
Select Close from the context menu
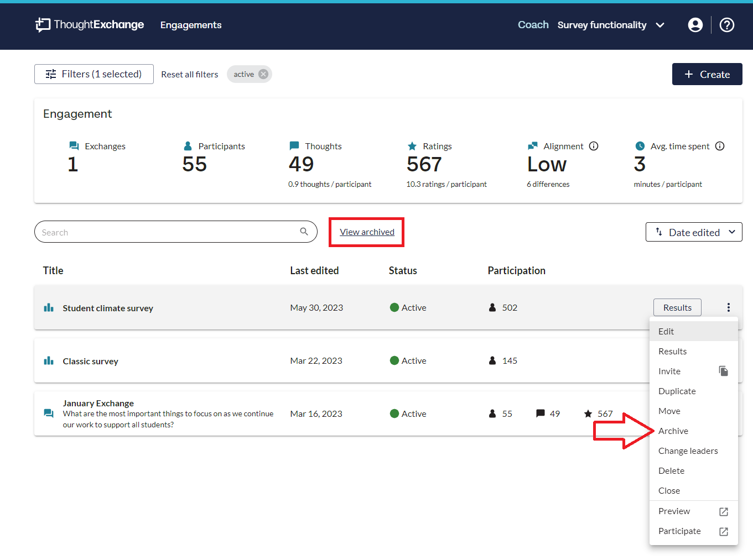[694, 490]
